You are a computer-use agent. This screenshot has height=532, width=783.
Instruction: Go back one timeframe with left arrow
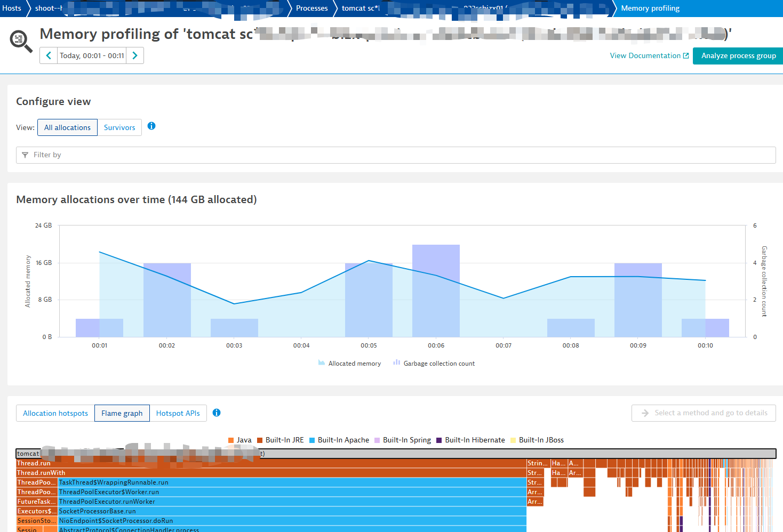[48, 55]
